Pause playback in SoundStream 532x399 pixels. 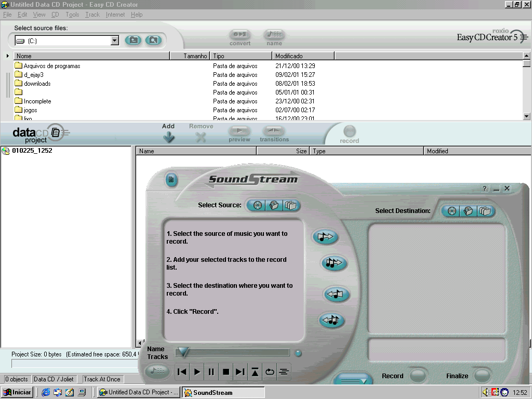pos(211,372)
